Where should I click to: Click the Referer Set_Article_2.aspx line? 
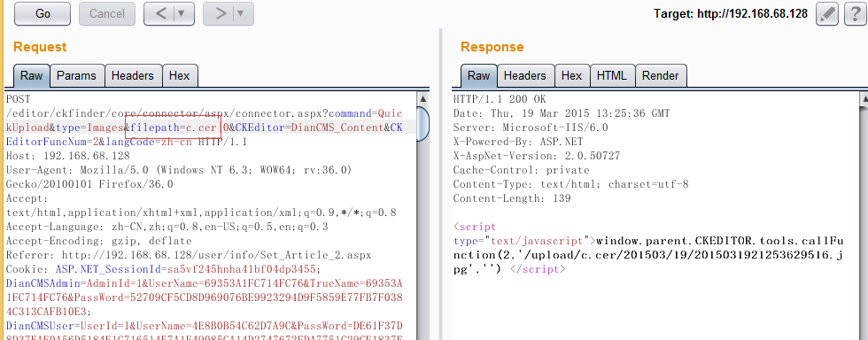[188, 255]
